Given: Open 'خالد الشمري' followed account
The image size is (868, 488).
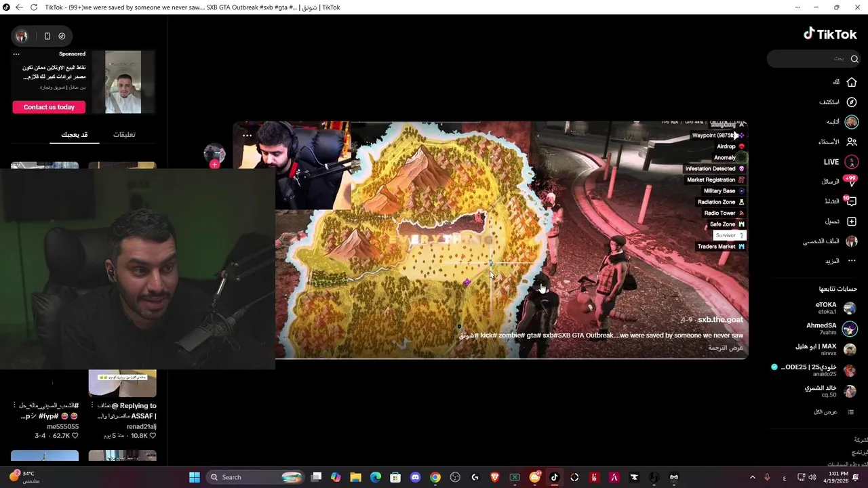Looking at the screenshot, I should pyautogui.click(x=830, y=391).
